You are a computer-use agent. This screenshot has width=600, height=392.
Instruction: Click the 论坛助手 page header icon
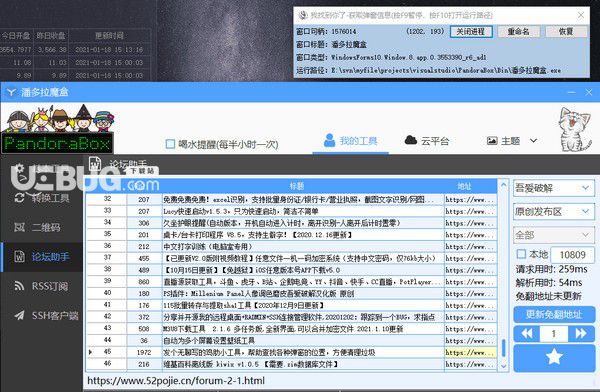(x=95, y=164)
